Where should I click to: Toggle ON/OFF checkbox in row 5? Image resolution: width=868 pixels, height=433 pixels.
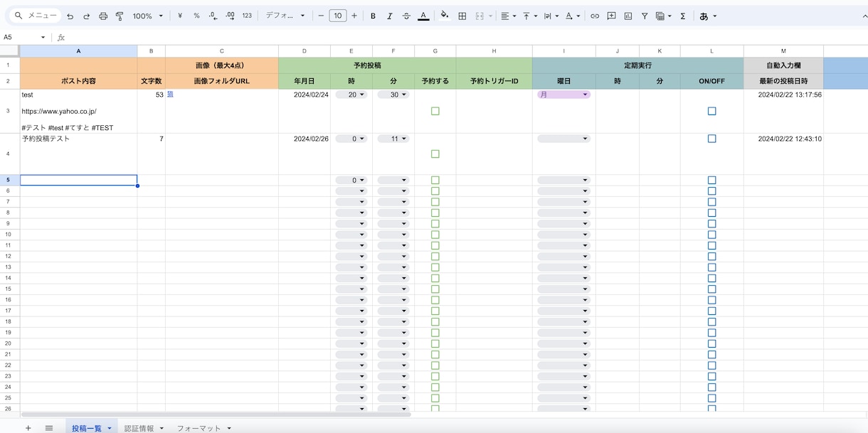(712, 181)
